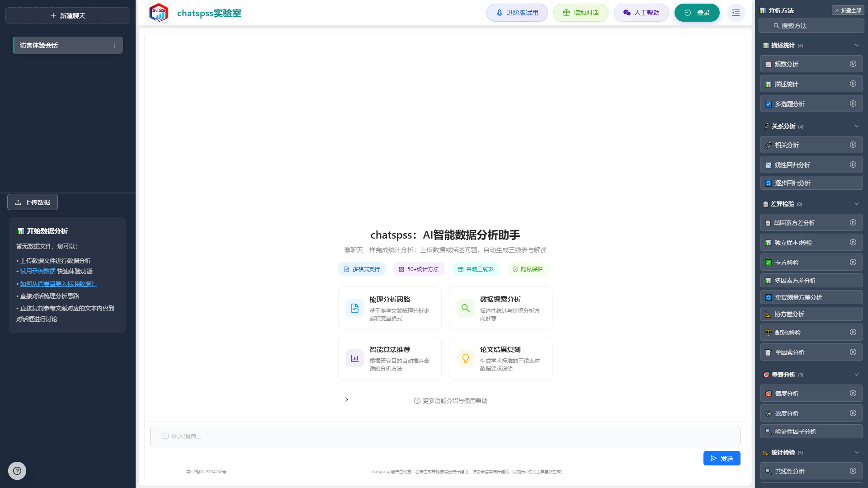Click the magnifier icon on 数据探索分析 card

click(466, 308)
